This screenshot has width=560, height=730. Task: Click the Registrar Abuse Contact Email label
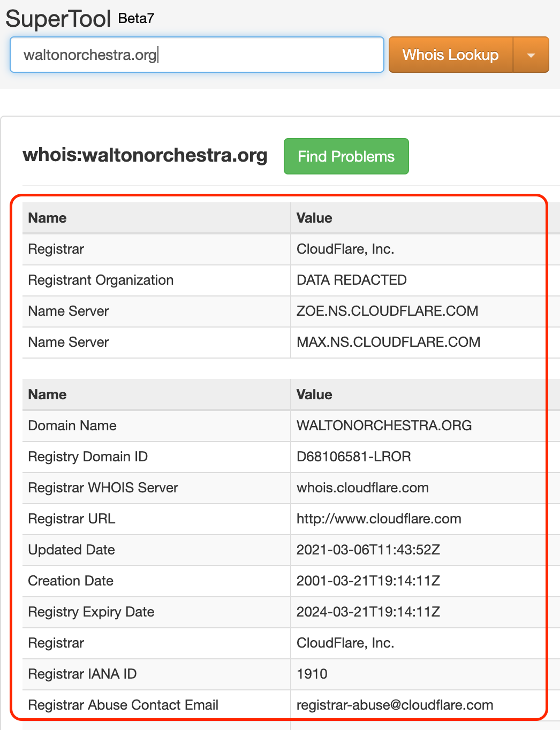click(x=123, y=705)
